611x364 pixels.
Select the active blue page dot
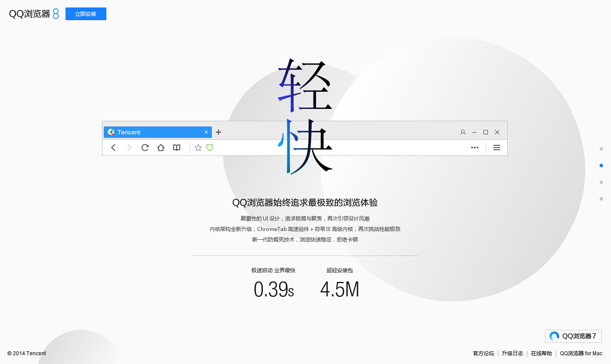click(601, 166)
